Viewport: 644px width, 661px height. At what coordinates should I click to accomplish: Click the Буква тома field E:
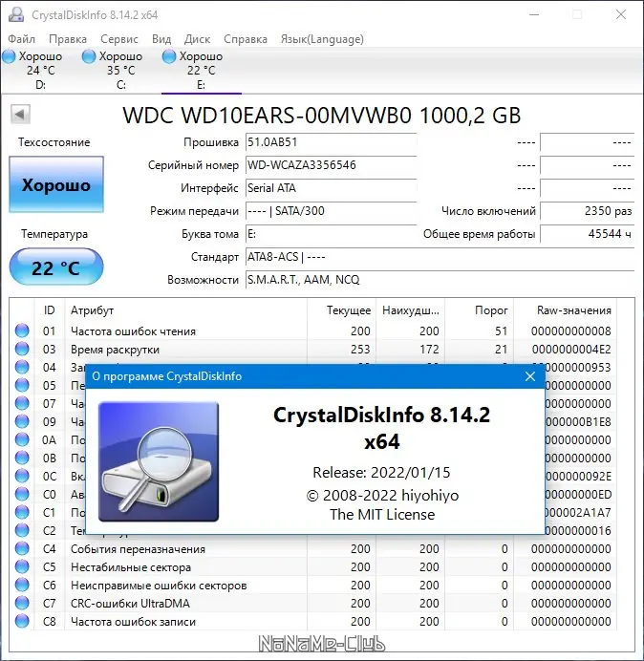(331, 234)
